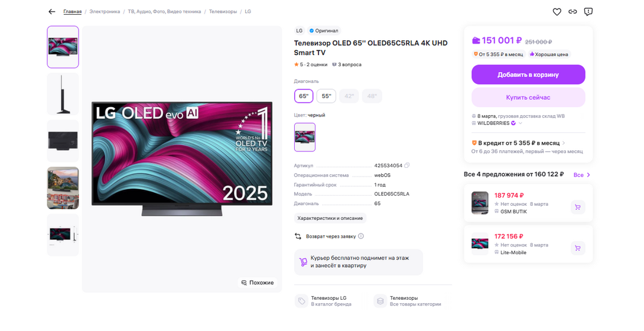The image size is (644, 331).
Task: Choose the 42" diagonal size
Action: coord(349,96)
